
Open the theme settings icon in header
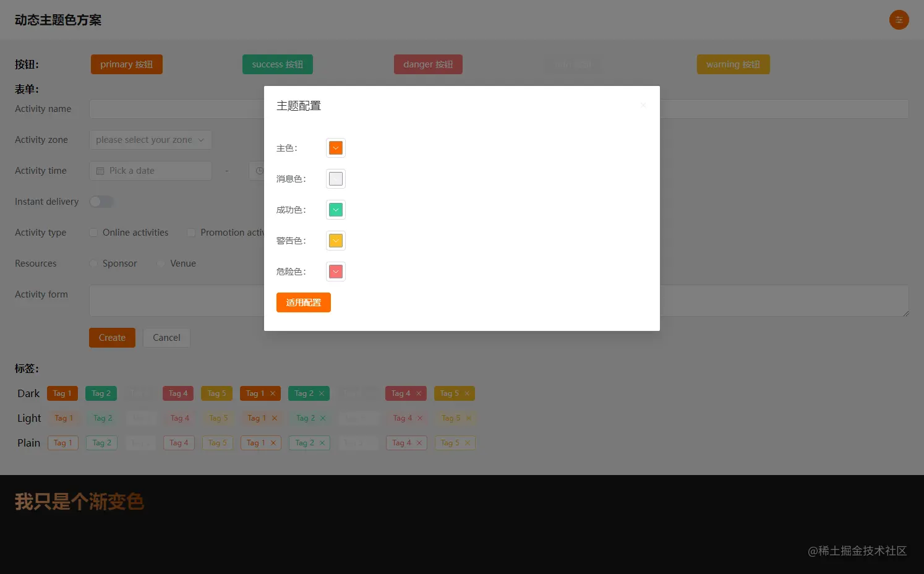(x=899, y=20)
